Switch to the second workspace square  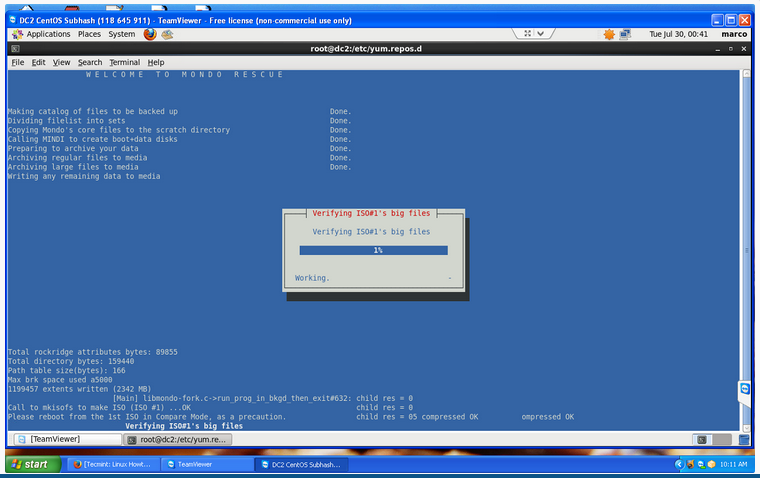point(722,440)
